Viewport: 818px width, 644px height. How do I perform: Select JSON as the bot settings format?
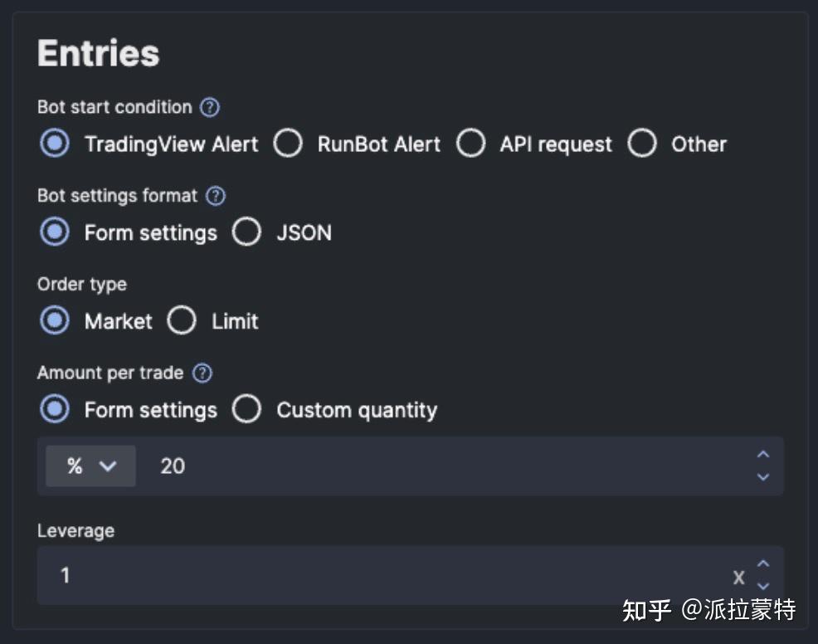[246, 232]
